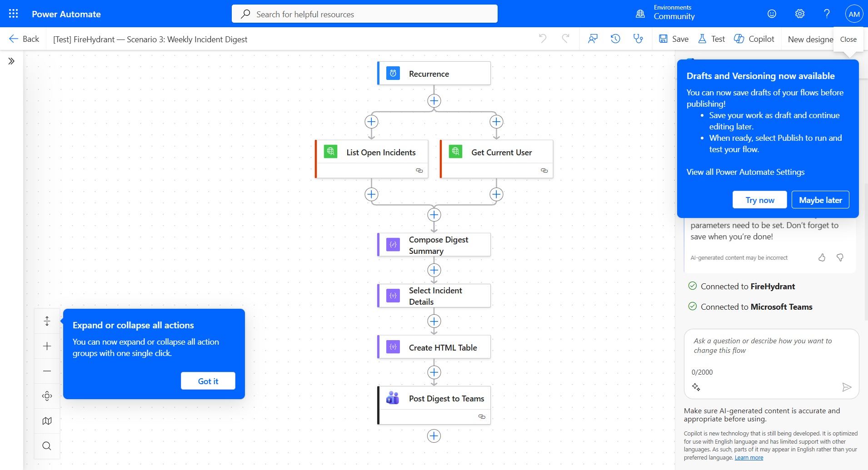Add action below Select Incident Details
This screenshot has width=868, height=470.
[x=434, y=322]
